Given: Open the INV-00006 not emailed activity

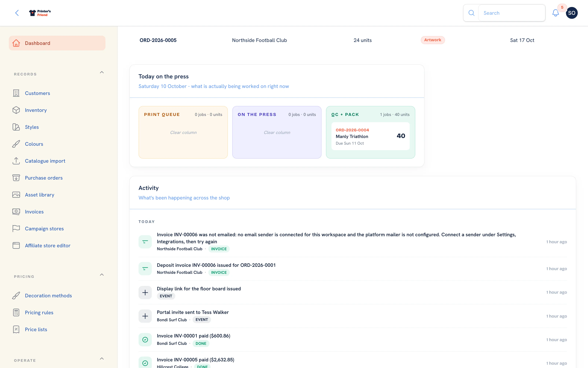Looking at the screenshot, I should 353,242.
